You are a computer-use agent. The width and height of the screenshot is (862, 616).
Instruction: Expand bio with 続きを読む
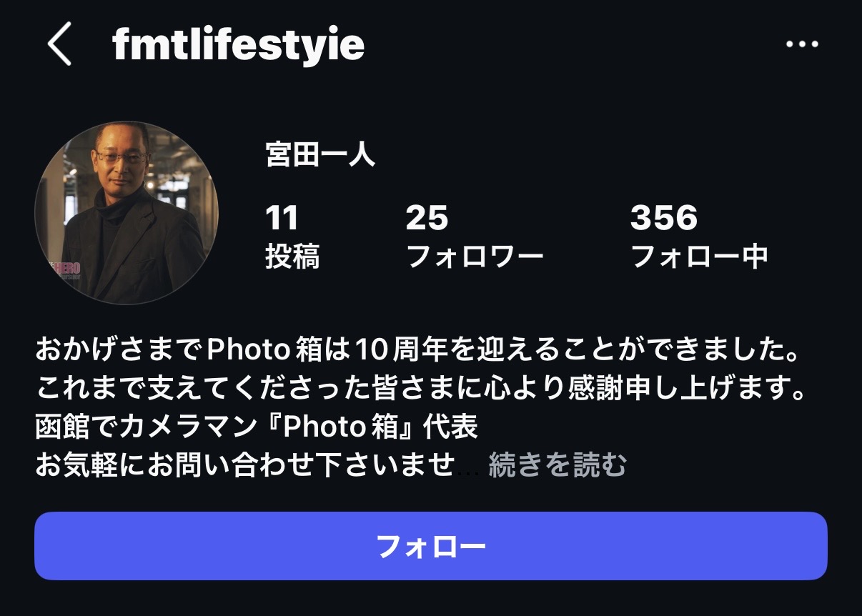[558, 465]
